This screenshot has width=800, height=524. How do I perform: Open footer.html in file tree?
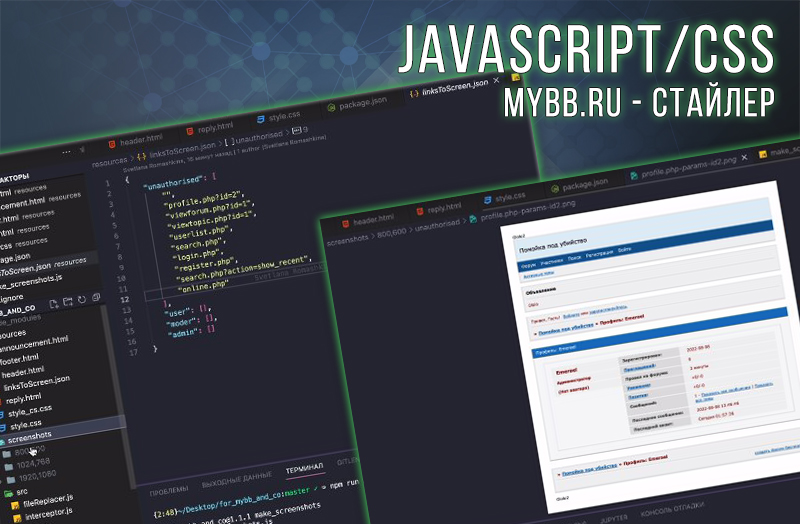pos(19,359)
